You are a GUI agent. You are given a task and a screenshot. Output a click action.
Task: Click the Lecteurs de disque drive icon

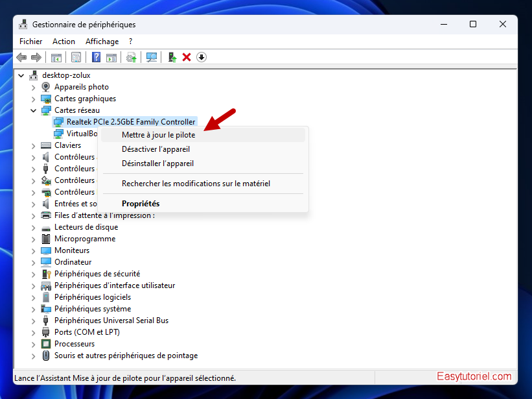point(46,228)
